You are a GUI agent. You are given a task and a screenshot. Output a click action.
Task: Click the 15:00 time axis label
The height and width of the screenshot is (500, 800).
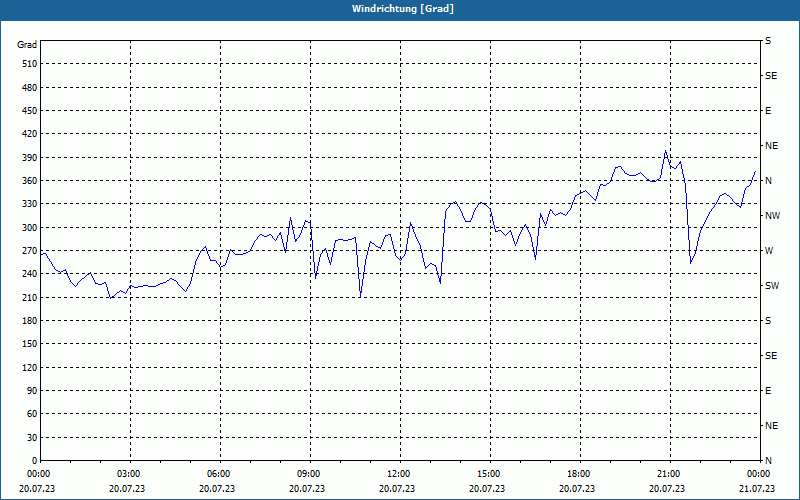tap(488, 474)
